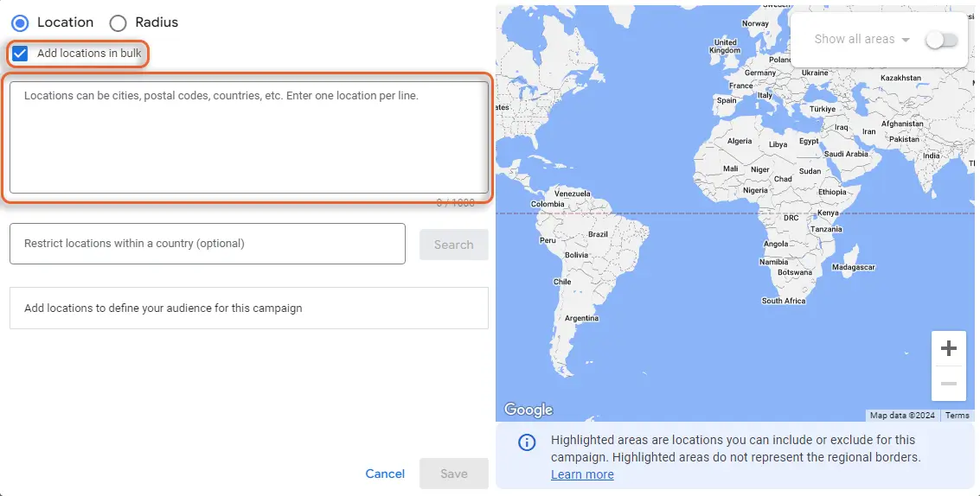Select the Location radio button
The width and height of the screenshot is (980, 496).
[x=19, y=22]
